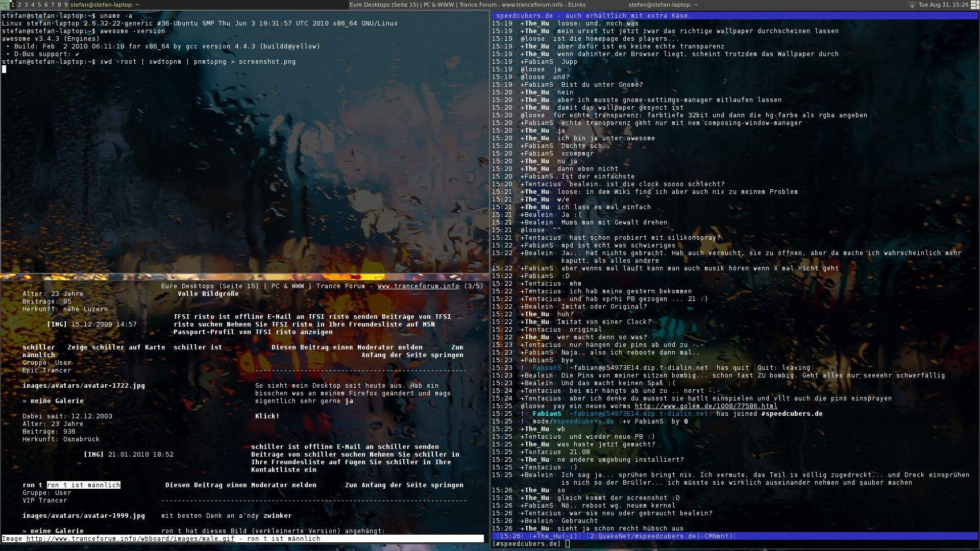The image size is (980, 551).
Task: Select the ELinks Trance Forum window in tasklist
Action: pyautogui.click(x=467, y=5)
